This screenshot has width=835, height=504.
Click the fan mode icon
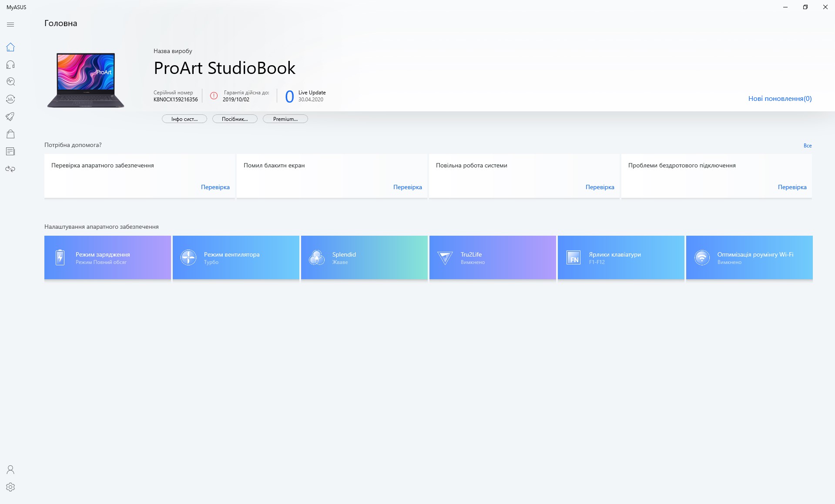(188, 257)
